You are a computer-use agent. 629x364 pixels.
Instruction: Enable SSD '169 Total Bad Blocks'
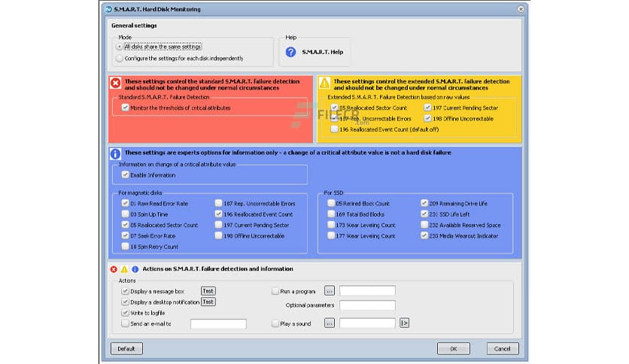(x=331, y=214)
